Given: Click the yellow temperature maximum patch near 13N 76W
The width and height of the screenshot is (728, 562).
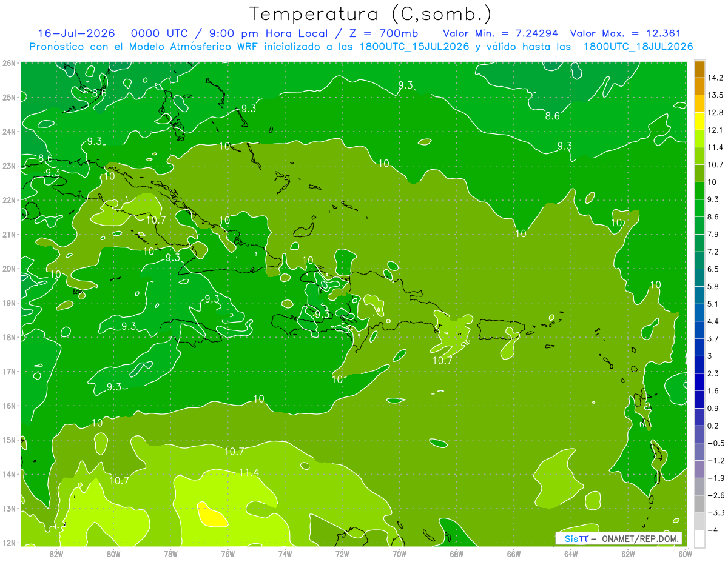Looking at the screenshot, I should point(212,515).
